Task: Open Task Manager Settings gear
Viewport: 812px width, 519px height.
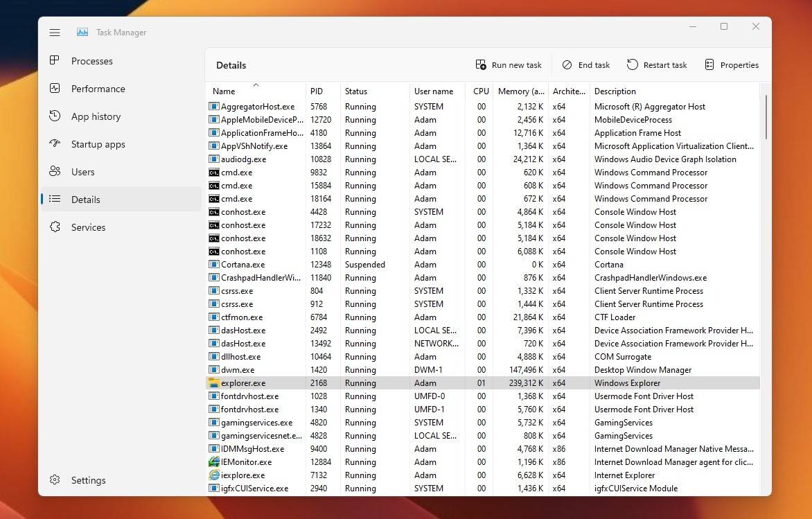Action: click(x=54, y=480)
